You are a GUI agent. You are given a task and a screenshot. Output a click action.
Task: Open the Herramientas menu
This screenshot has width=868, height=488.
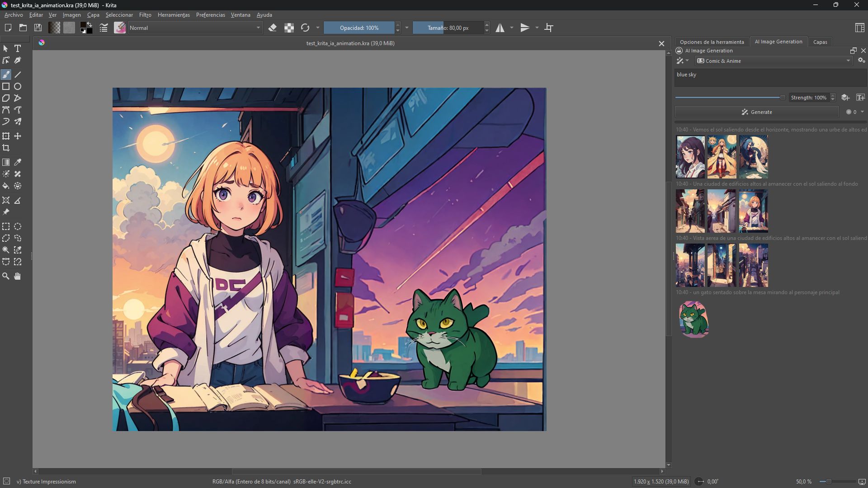(x=174, y=15)
